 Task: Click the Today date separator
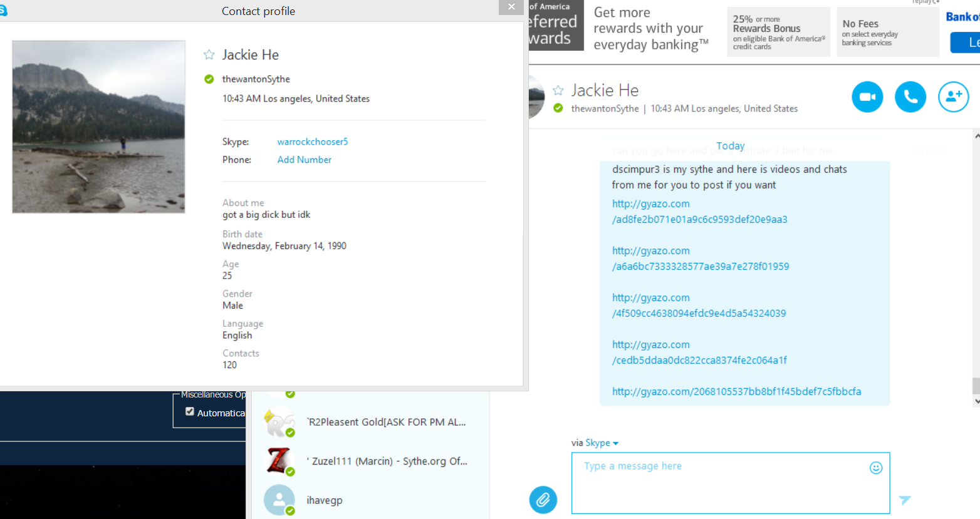click(x=731, y=146)
